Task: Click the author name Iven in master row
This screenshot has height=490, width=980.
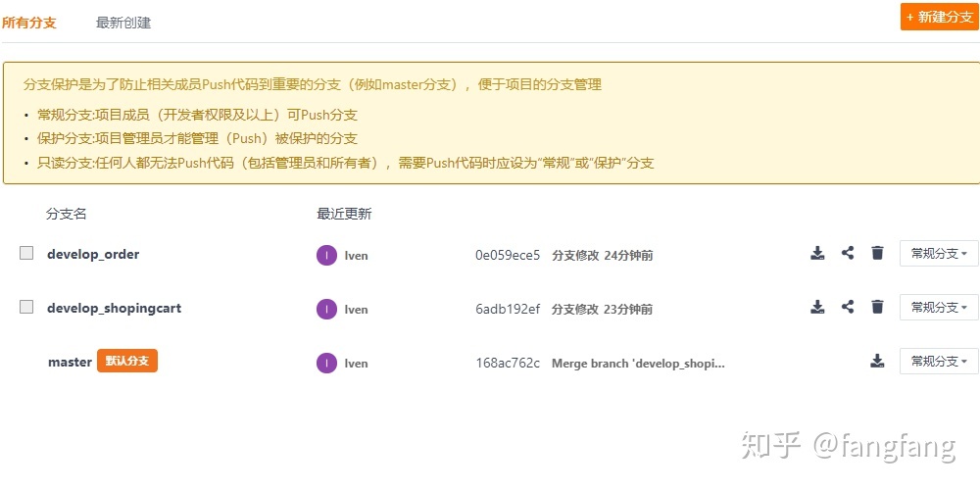Action: click(x=357, y=364)
